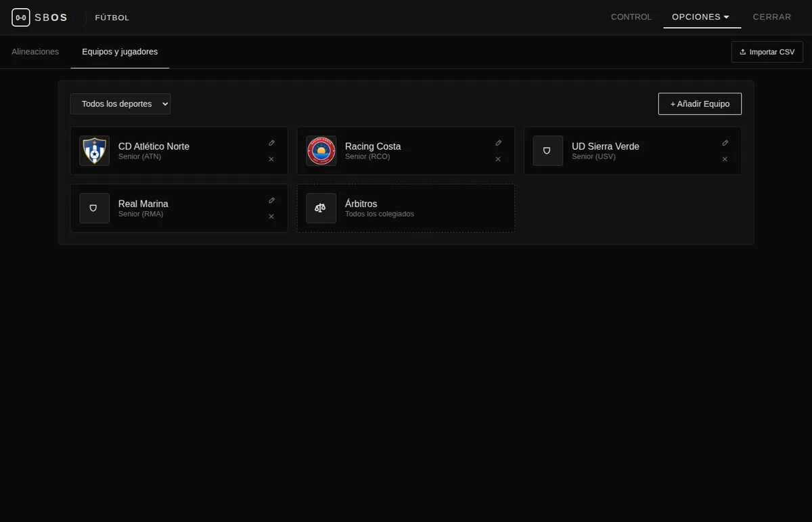Click the Senior (RCO) subtitle
The width and height of the screenshot is (812, 522).
(x=367, y=156)
